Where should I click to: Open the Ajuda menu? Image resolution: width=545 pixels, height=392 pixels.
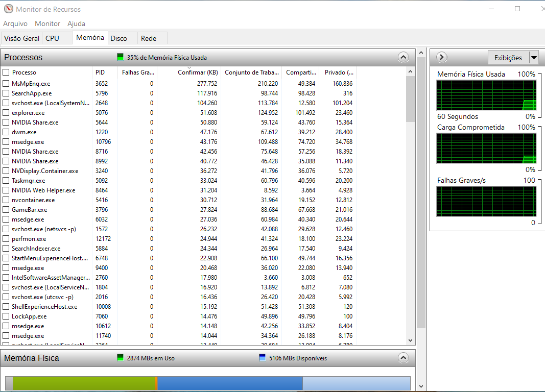[76, 23]
